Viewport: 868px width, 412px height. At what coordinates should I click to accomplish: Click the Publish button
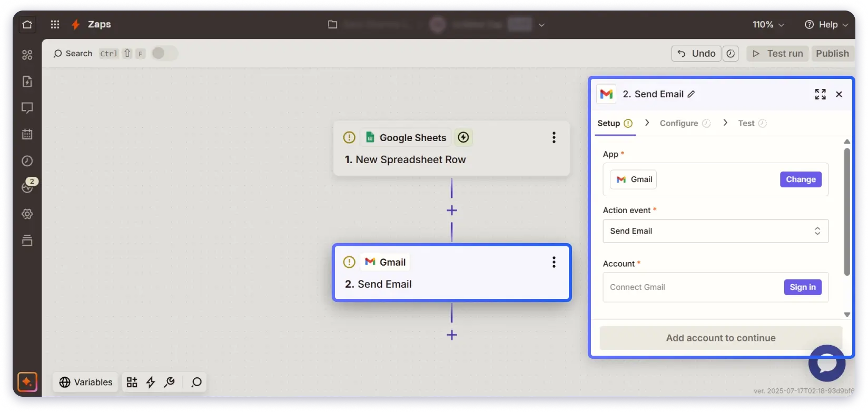coord(832,54)
